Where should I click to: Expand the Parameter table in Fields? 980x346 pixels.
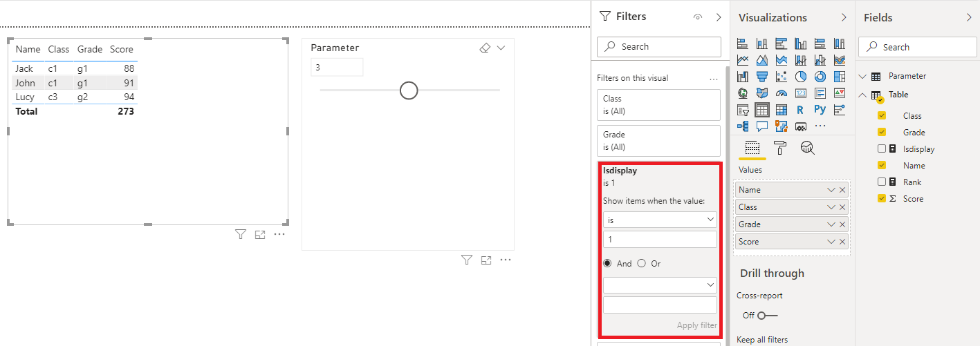click(862, 76)
